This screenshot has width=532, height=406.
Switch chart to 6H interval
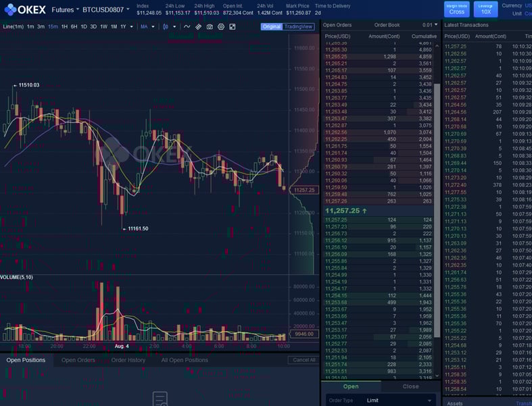[74, 26]
